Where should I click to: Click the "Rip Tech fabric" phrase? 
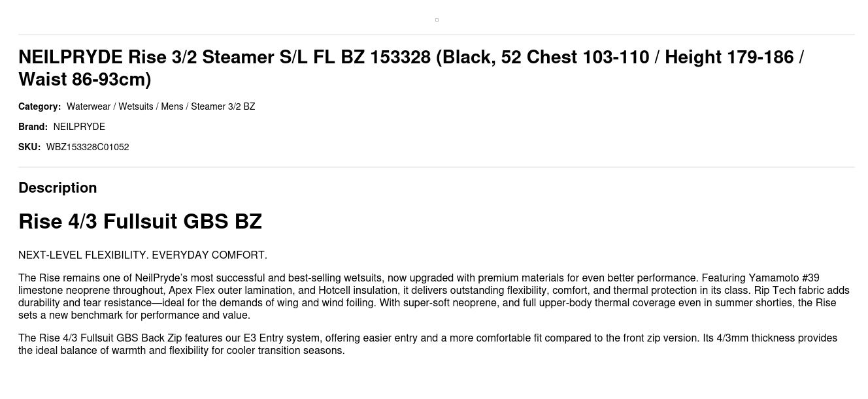pos(790,291)
